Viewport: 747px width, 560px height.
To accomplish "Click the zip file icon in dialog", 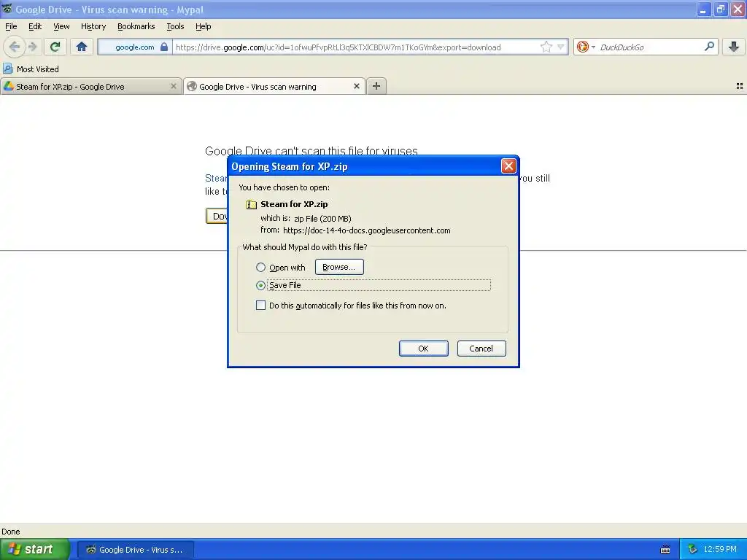I will 251,204.
